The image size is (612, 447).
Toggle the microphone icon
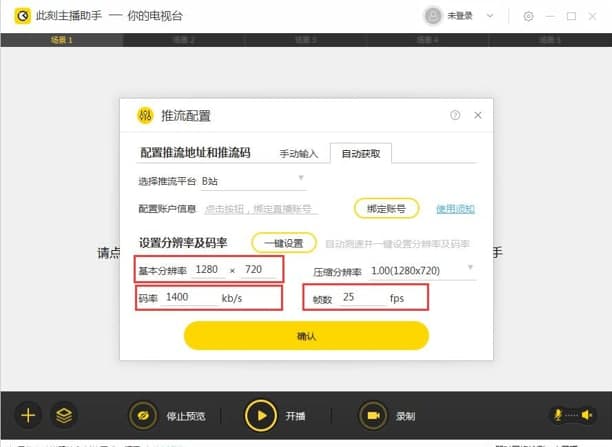pyautogui.click(x=558, y=415)
